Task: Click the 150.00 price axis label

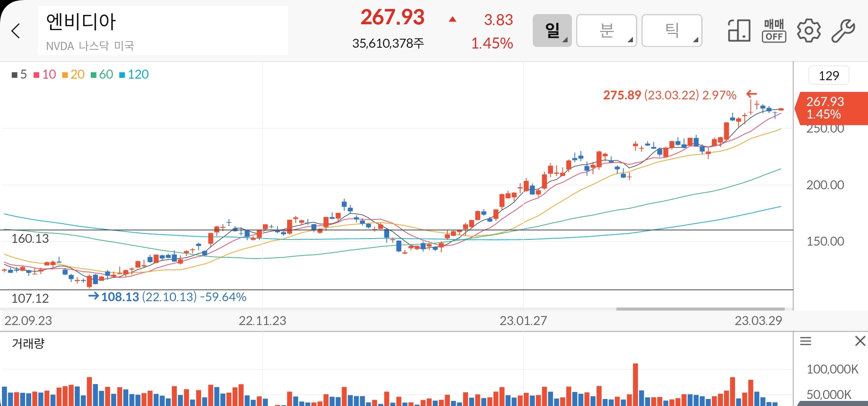Action: pos(825,241)
